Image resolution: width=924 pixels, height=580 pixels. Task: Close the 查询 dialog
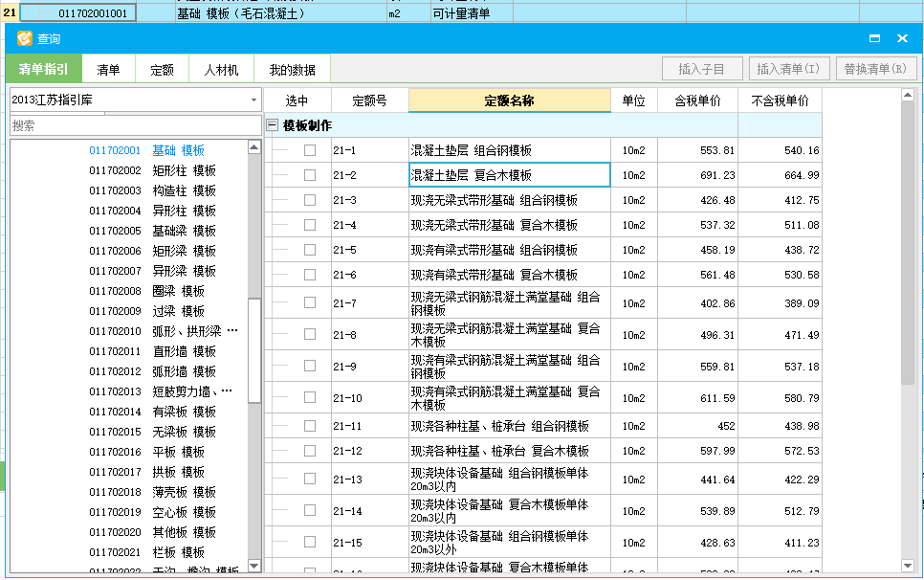pyautogui.click(x=902, y=38)
